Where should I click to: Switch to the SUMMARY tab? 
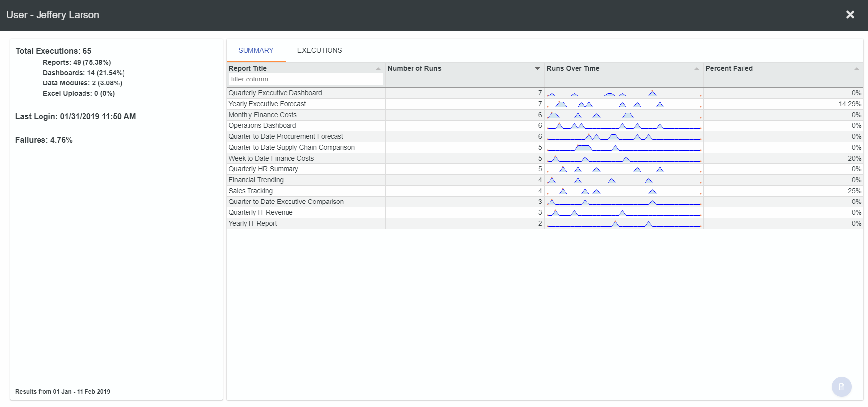(256, 50)
